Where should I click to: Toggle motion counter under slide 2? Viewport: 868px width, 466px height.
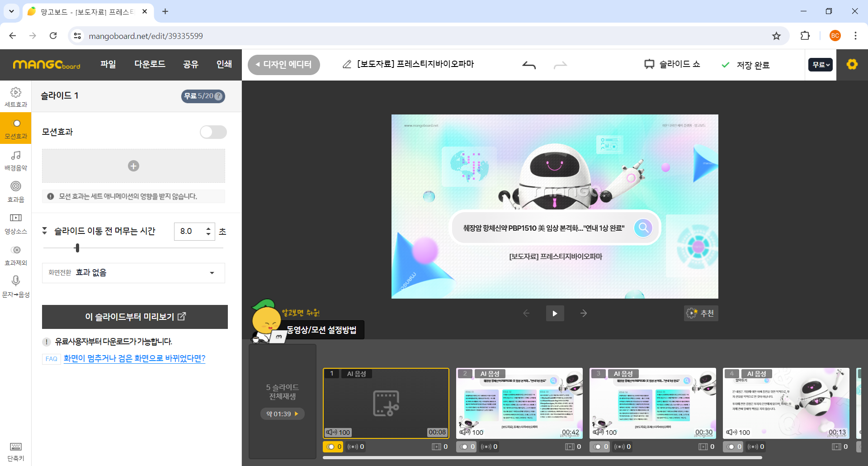coord(467,447)
